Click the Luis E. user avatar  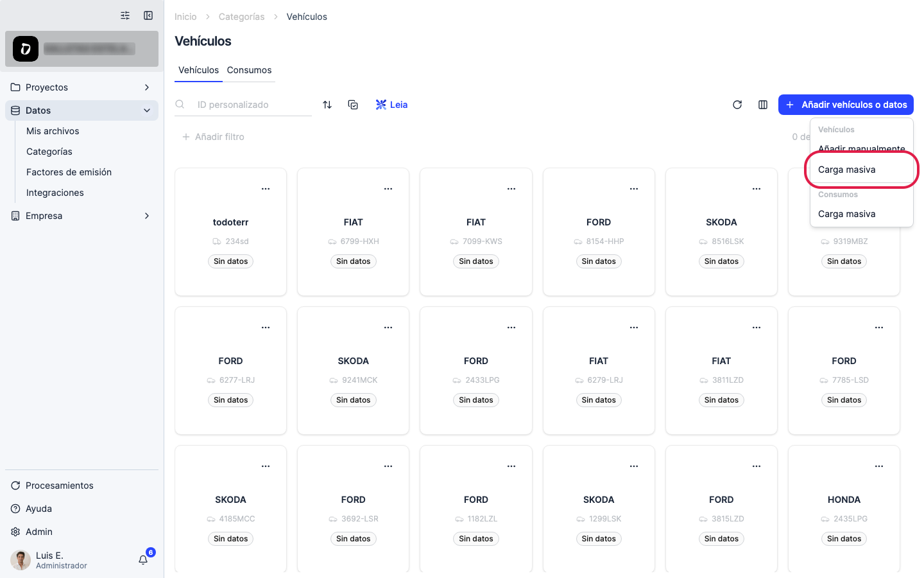[21, 560]
